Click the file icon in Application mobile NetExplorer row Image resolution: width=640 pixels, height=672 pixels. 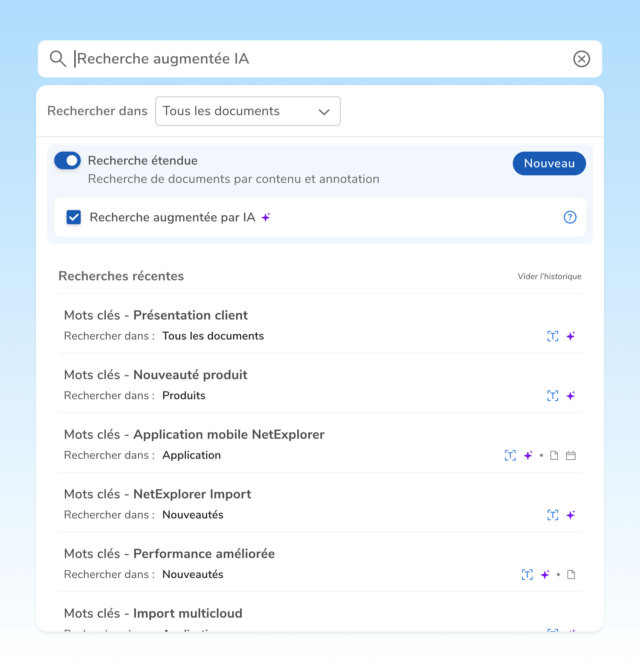(x=554, y=455)
